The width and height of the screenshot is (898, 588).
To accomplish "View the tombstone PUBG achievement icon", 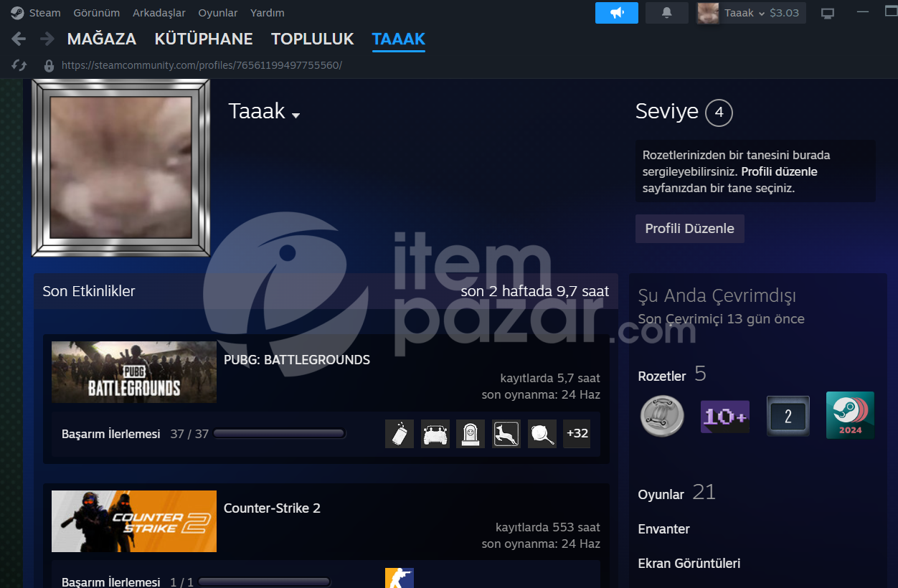I will [x=471, y=434].
